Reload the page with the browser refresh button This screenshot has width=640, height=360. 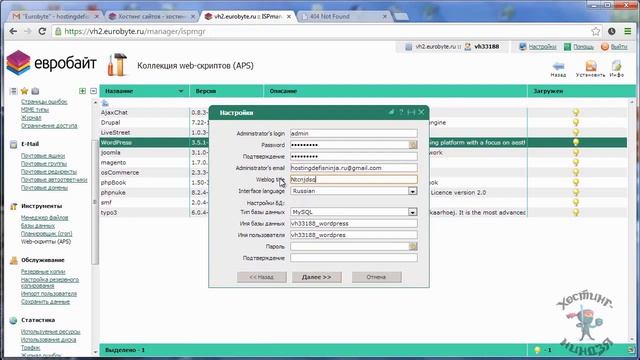pos(42,31)
